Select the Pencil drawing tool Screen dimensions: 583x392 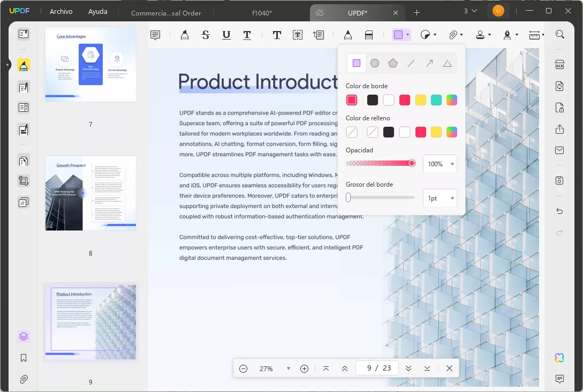tap(347, 35)
